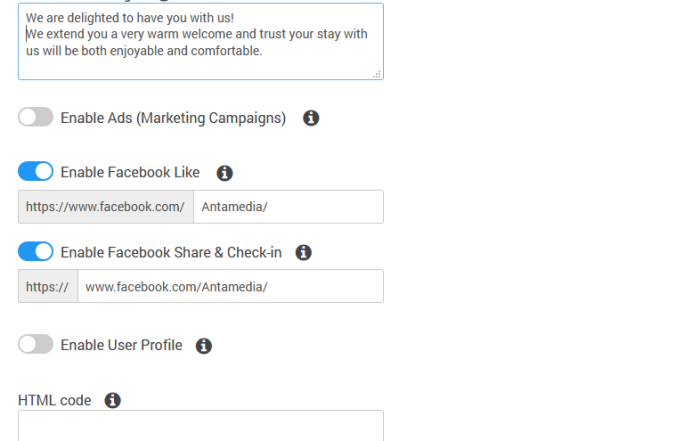Focus the www.facebook.com/Antamedia/ share URL field
Screen dimensions: 700x441
pyautogui.click(x=230, y=286)
